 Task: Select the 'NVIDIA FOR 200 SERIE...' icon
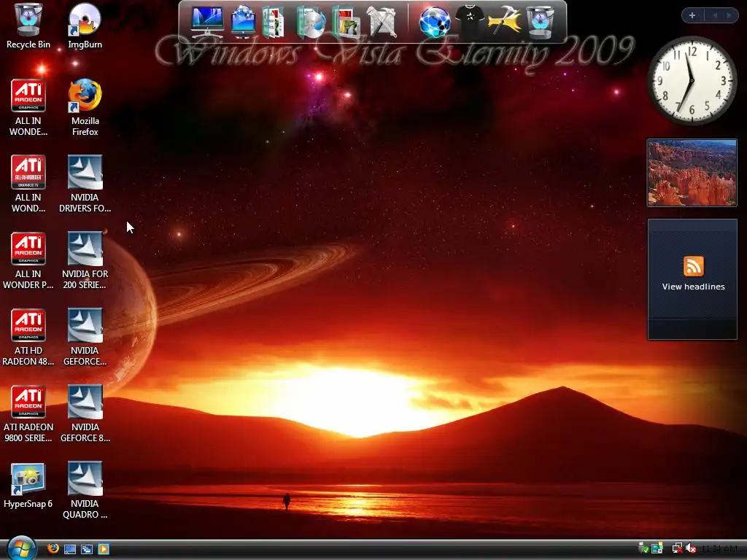pyautogui.click(x=85, y=260)
